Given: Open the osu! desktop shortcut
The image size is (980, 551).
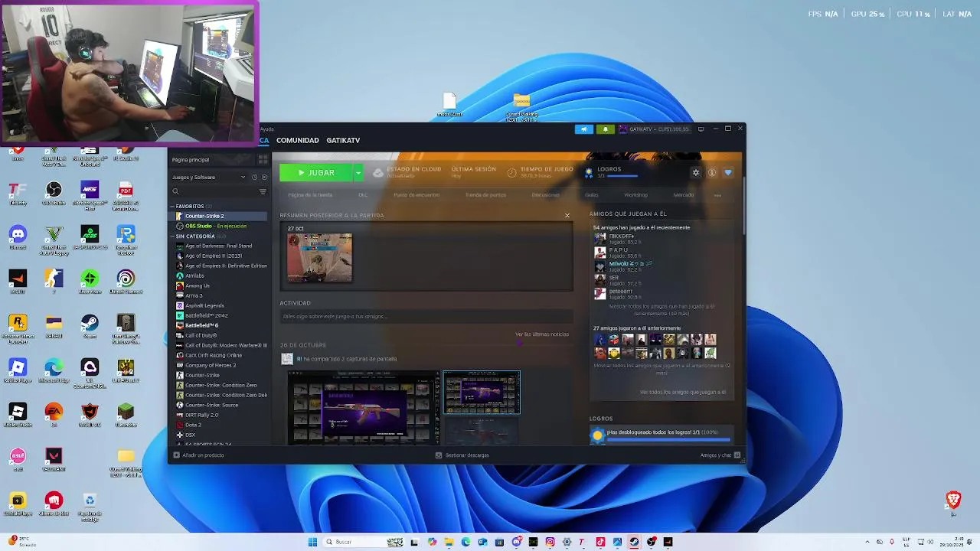Looking at the screenshot, I should pos(18,459).
